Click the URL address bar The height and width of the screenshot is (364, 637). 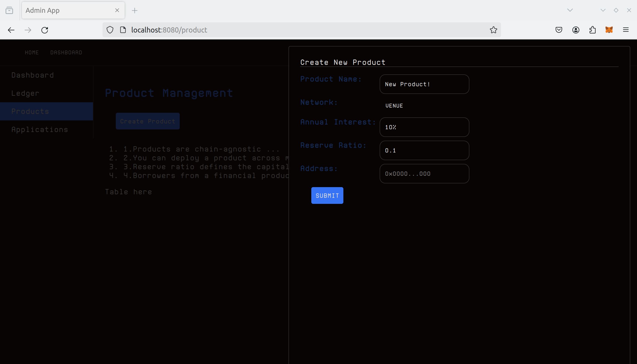coord(302,30)
